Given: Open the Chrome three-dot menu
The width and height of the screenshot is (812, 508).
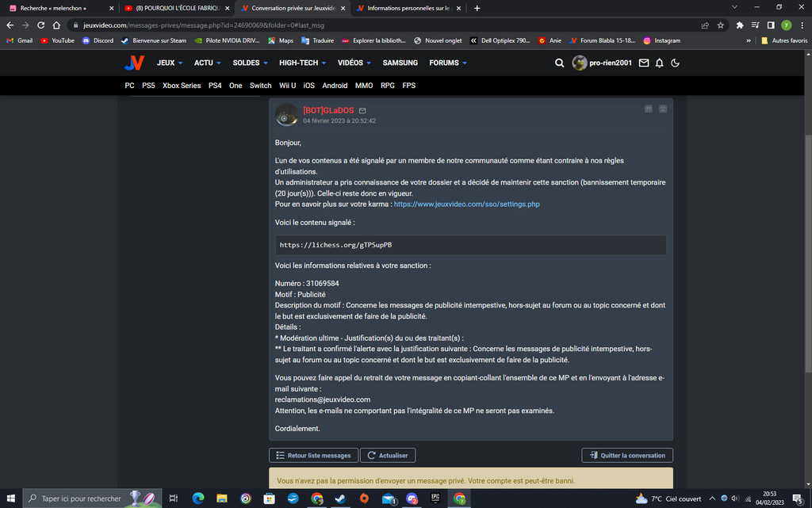Looking at the screenshot, I should (x=802, y=25).
